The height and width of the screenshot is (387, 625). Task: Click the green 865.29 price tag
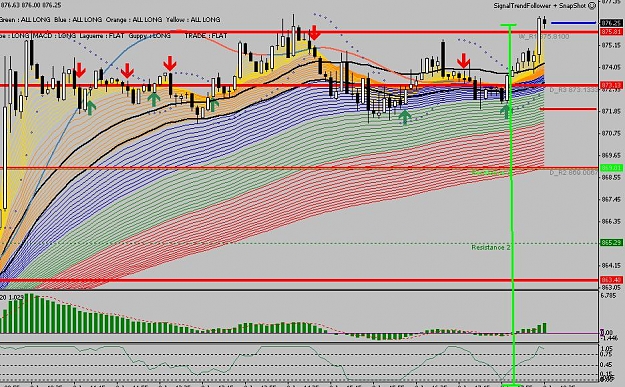[611, 242]
